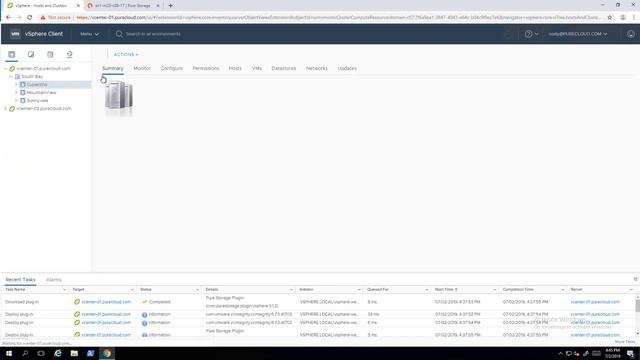Select MountainView in inventory tree

point(41,93)
